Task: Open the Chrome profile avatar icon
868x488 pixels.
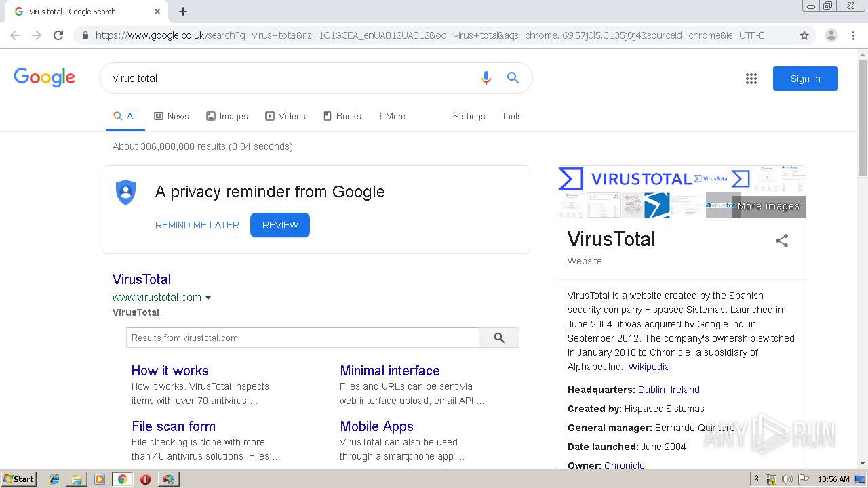Action: (831, 35)
